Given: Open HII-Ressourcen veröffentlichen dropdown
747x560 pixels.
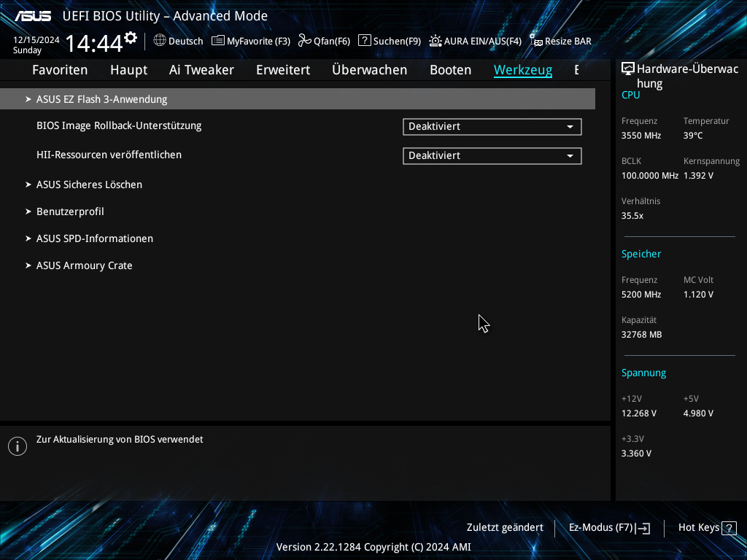Looking at the screenshot, I should pos(492,156).
